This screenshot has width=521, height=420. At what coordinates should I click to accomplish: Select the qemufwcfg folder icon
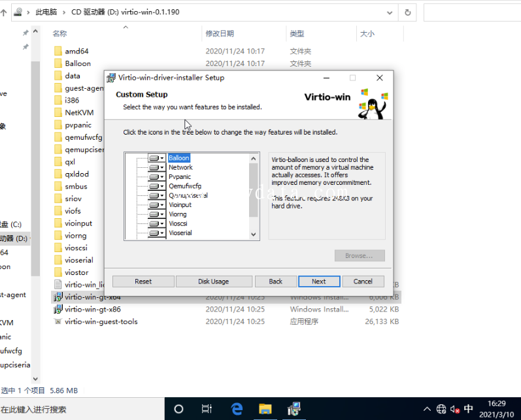coord(58,137)
